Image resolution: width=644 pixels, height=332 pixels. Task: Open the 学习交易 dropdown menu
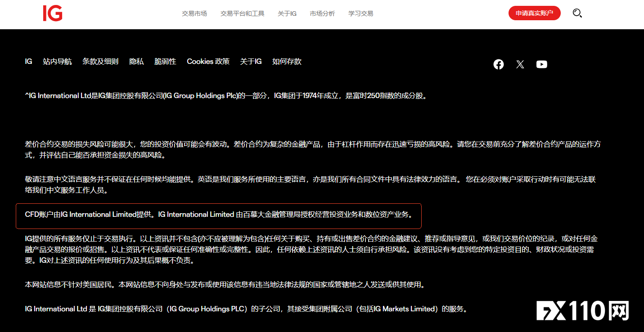point(360,13)
